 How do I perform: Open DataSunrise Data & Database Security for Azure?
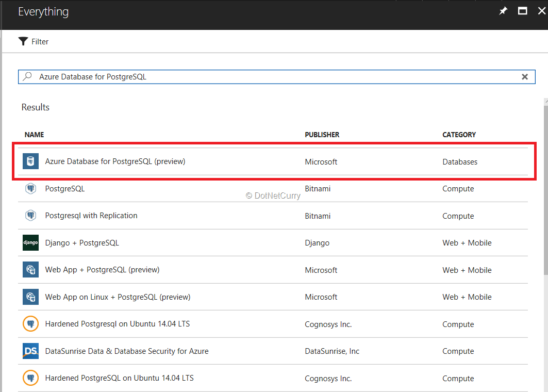tap(127, 351)
